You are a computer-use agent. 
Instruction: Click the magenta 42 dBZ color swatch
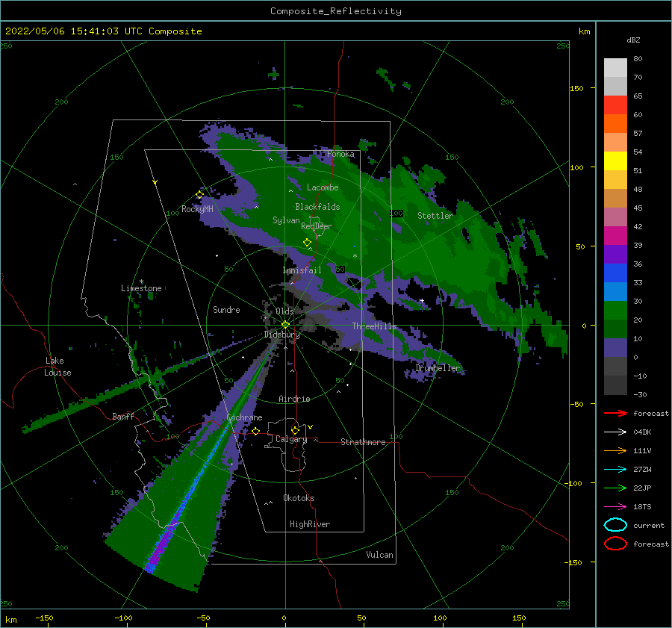615,235
